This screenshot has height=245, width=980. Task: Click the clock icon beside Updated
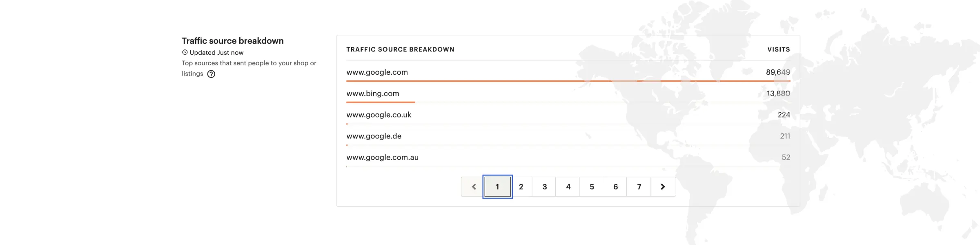[x=185, y=52]
